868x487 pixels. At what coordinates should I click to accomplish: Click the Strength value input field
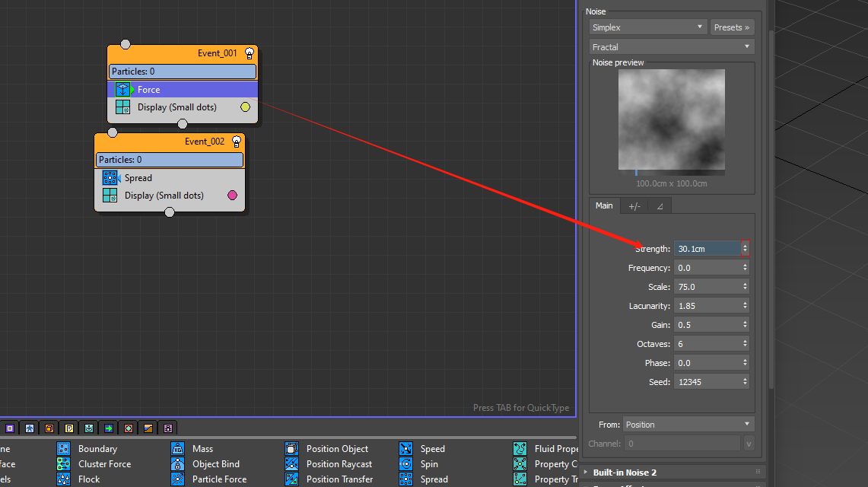(706, 249)
